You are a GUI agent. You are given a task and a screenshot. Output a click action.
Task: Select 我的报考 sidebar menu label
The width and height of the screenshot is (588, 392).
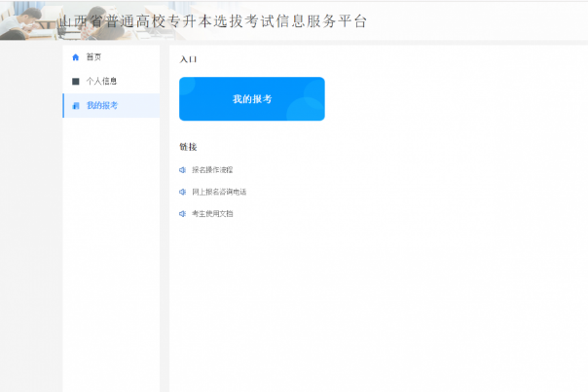point(101,105)
